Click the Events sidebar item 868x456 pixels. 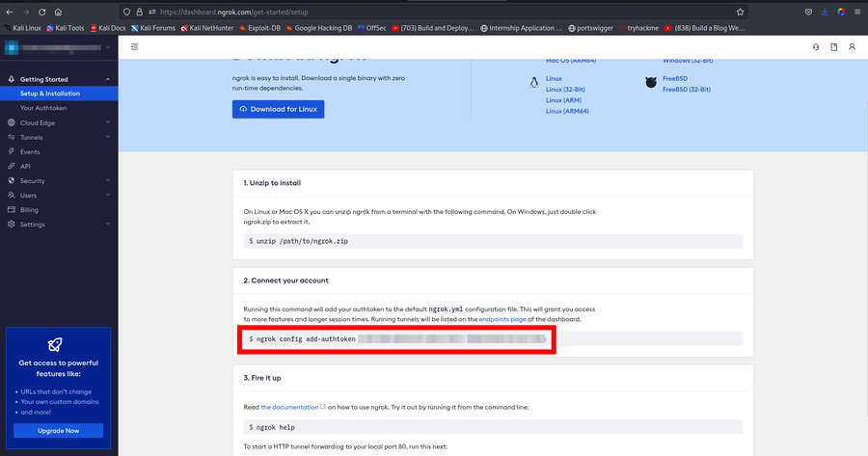tap(30, 151)
